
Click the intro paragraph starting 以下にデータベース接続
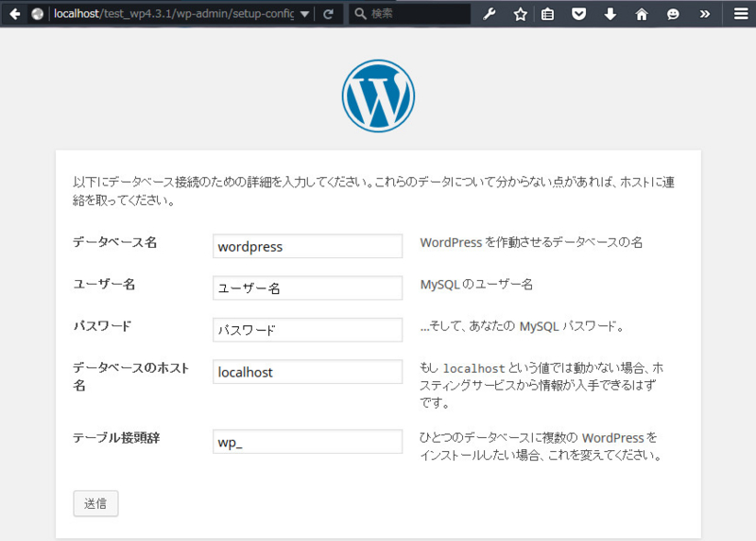(x=373, y=191)
